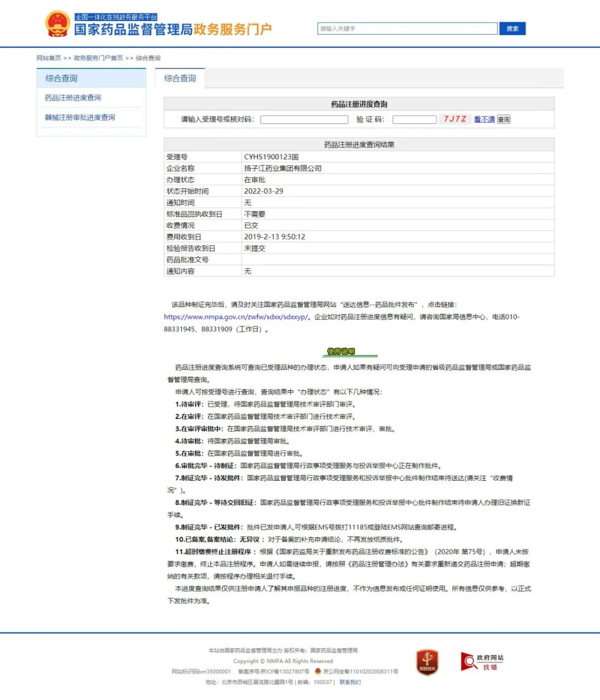Select the 综合查询 tab above the query form
The height and width of the screenshot is (700, 600).
[x=180, y=78]
